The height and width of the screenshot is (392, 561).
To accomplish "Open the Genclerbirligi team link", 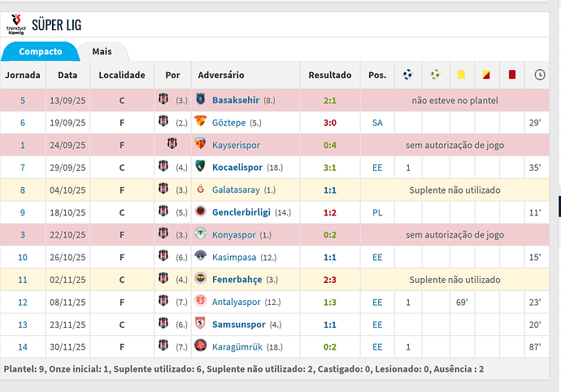I will point(241,212).
